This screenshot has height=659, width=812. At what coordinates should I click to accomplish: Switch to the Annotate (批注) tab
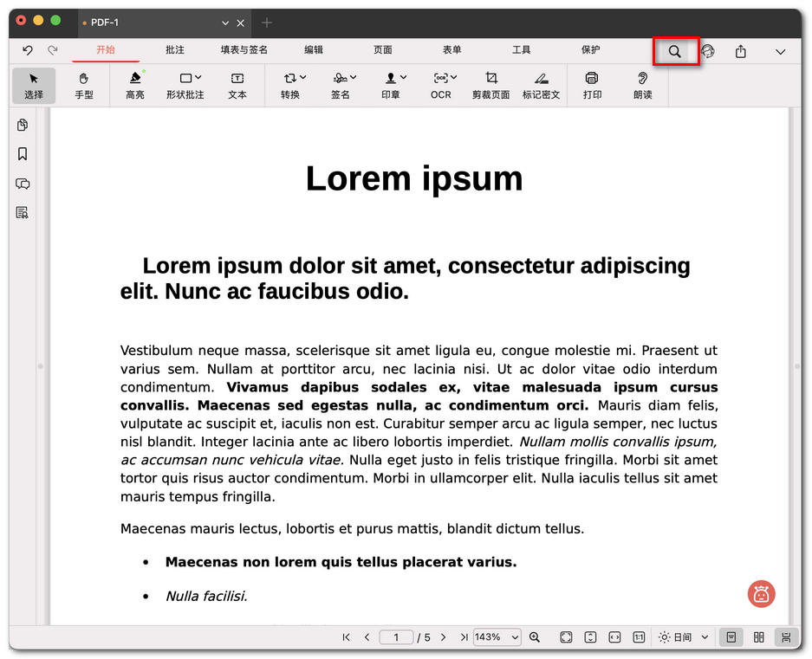pyautogui.click(x=175, y=50)
